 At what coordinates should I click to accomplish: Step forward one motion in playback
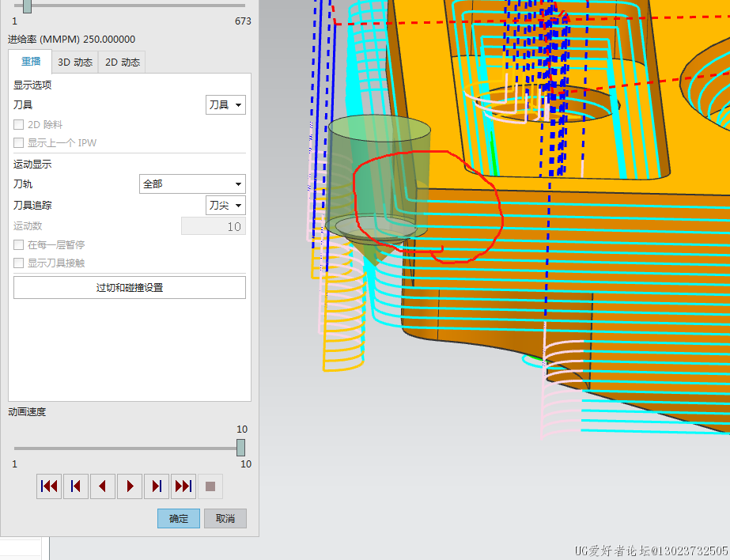pos(157,486)
